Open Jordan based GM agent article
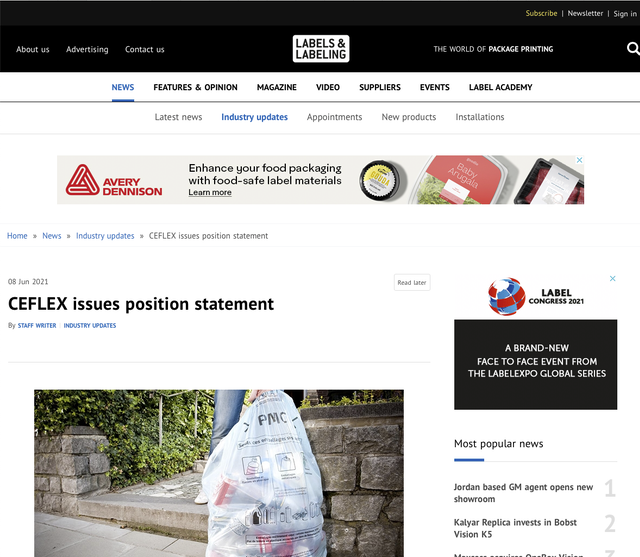Image resolution: width=640 pixels, height=557 pixels. tap(523, 493)
